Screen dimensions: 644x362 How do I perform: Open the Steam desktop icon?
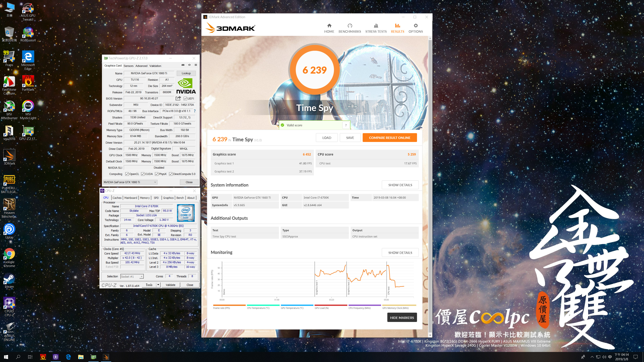[x=9, y=281]
